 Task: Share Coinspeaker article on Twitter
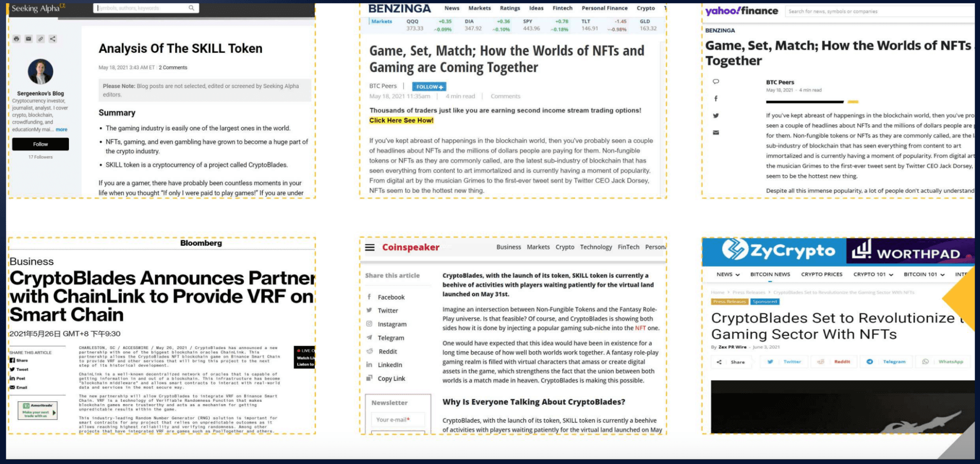coord(382,311)
